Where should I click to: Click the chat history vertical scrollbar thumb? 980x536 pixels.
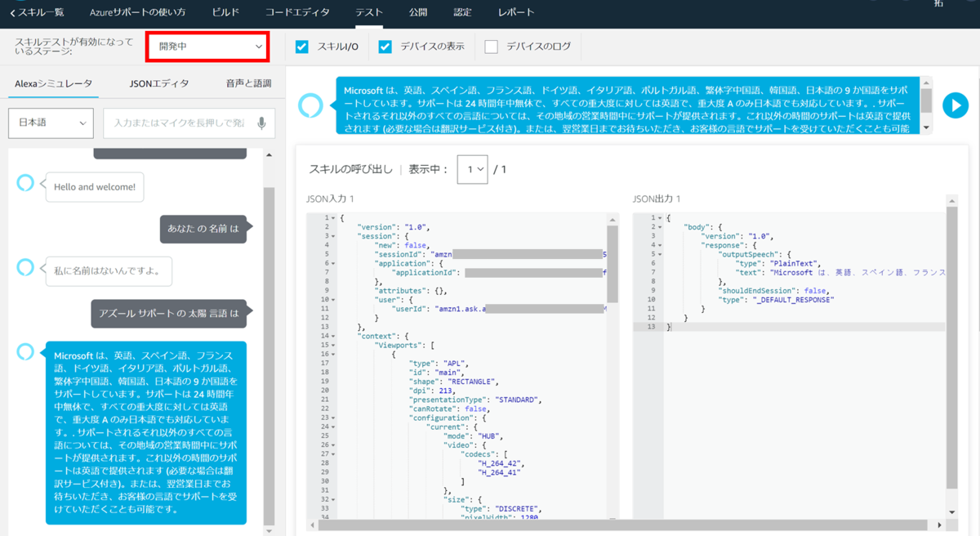coord(269,355)
